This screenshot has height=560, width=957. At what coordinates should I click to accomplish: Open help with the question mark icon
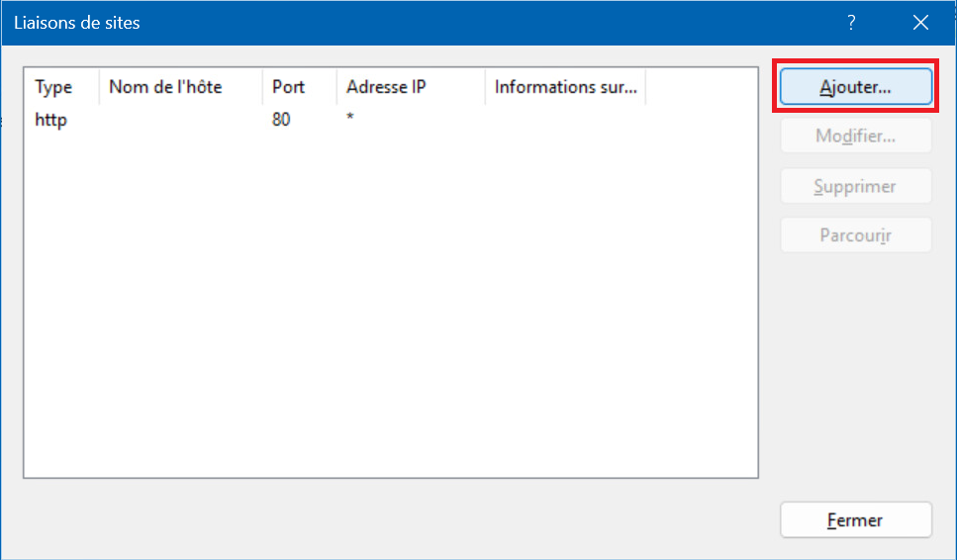point(851,22)
